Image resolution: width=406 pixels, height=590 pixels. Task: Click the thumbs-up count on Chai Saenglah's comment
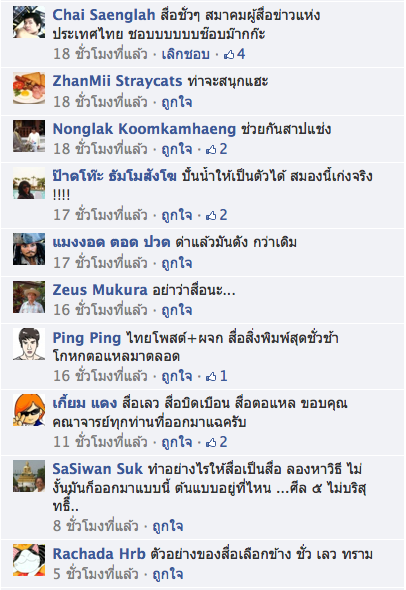tap(234, 54)
